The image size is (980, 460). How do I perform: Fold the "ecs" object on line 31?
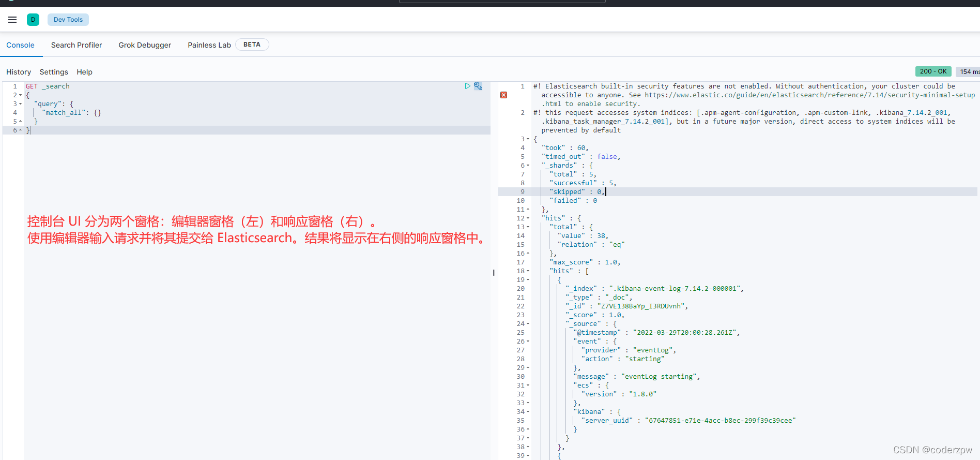point(528,385)
